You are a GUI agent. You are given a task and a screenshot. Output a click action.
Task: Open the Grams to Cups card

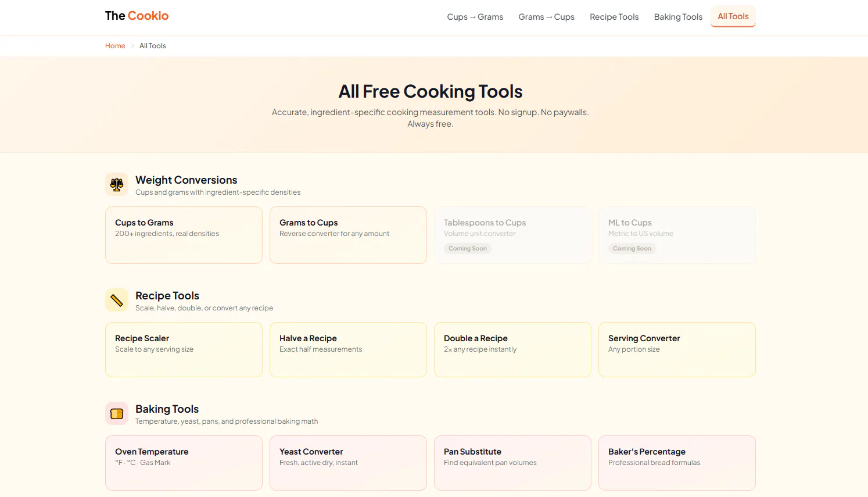coord(348,235)
